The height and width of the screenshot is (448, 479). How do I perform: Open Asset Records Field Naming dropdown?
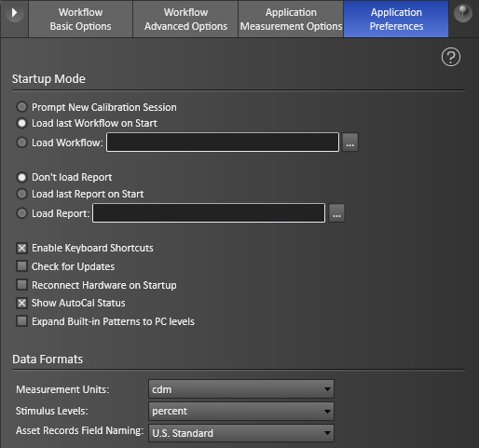tap(241, 433)
